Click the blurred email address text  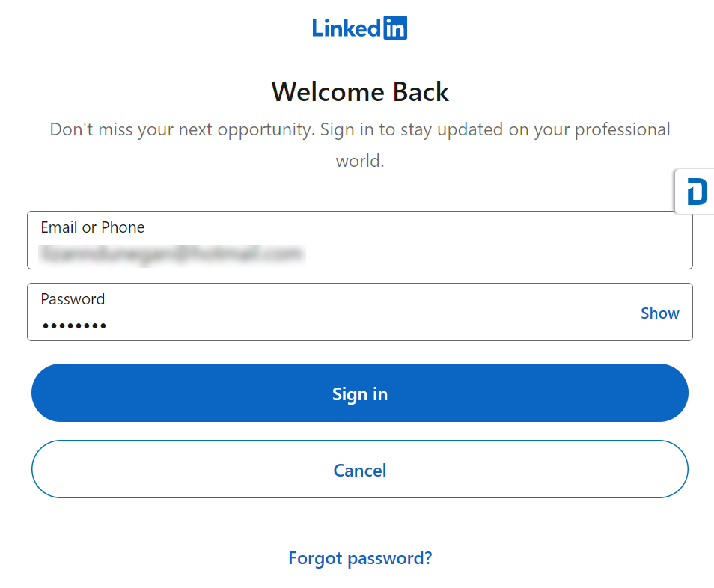coord(171,254)
